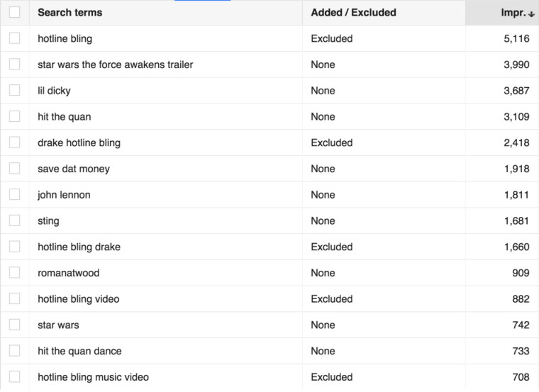Click impressions value 3,687
Image resolution: width=539 pixels, height=392 pixels.
516,91
